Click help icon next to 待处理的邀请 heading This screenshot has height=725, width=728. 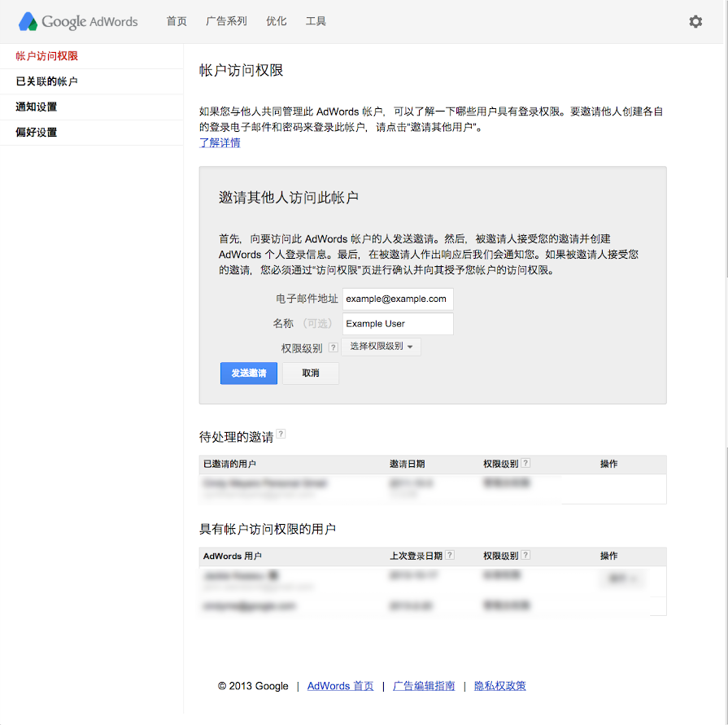point(281,435)
